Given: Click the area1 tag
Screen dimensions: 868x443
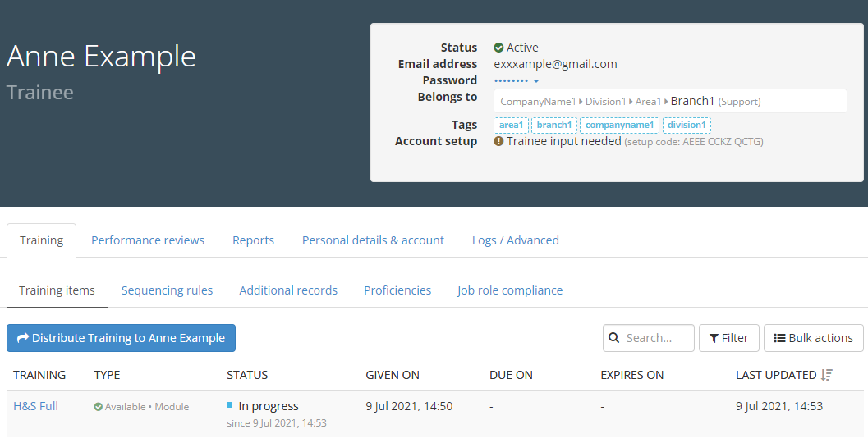Looking at the screenshot, I should point(511,125).
